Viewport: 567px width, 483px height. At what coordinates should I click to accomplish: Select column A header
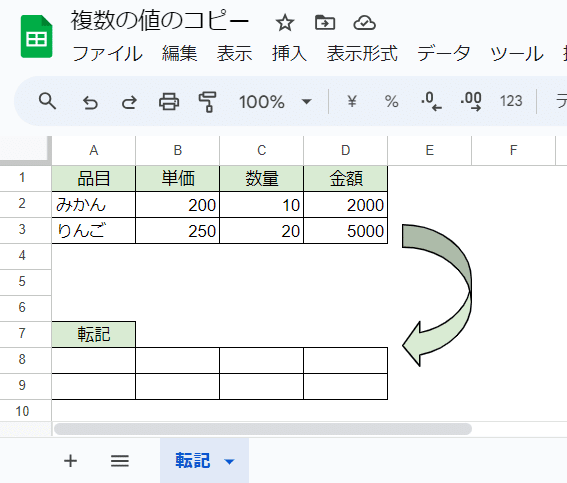pos(94,150)
